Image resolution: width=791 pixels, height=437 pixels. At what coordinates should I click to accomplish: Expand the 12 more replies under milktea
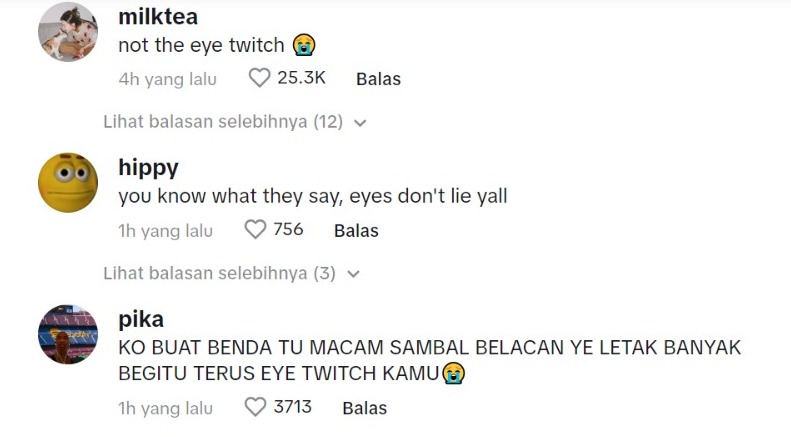pos(223,122)
